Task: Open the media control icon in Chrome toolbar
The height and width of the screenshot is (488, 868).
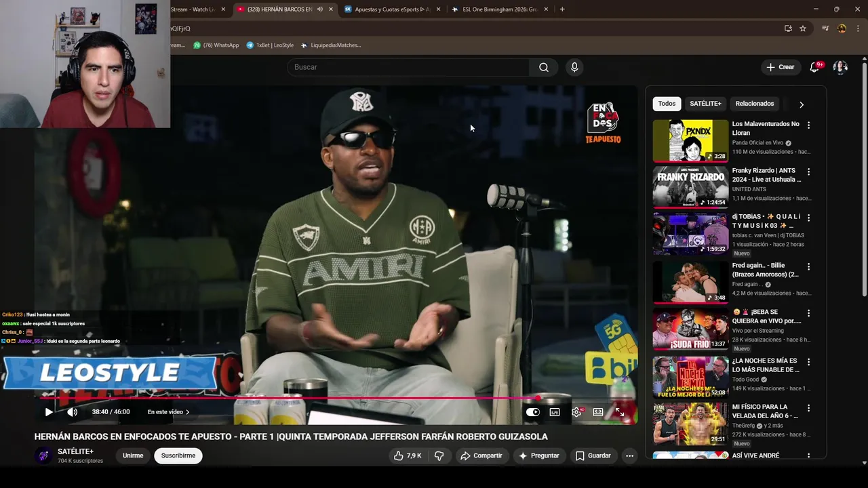Action: click(825, 28)
